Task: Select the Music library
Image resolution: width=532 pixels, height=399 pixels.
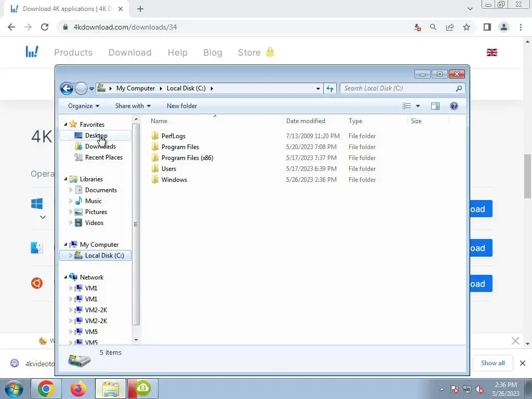Action: 94,201
